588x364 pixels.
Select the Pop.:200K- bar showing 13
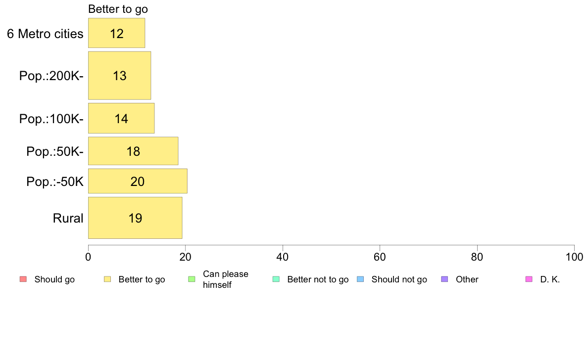tap(120, 75)
